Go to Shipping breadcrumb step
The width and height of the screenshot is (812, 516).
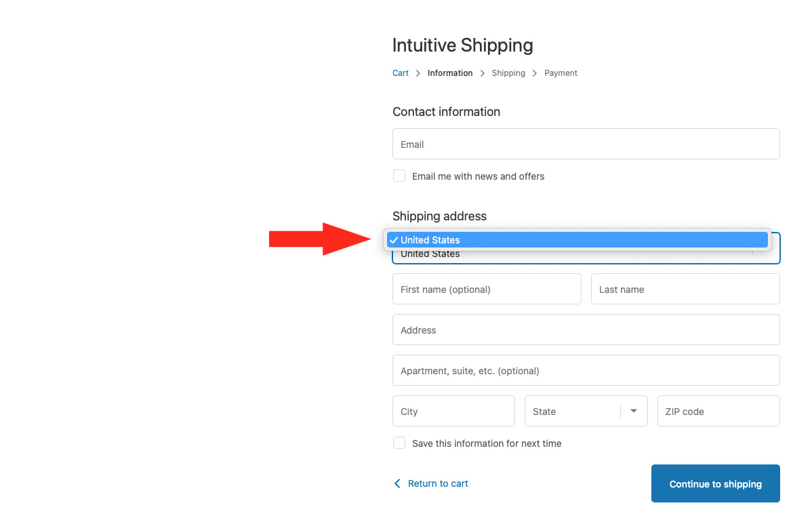click(x=508, y=73)
